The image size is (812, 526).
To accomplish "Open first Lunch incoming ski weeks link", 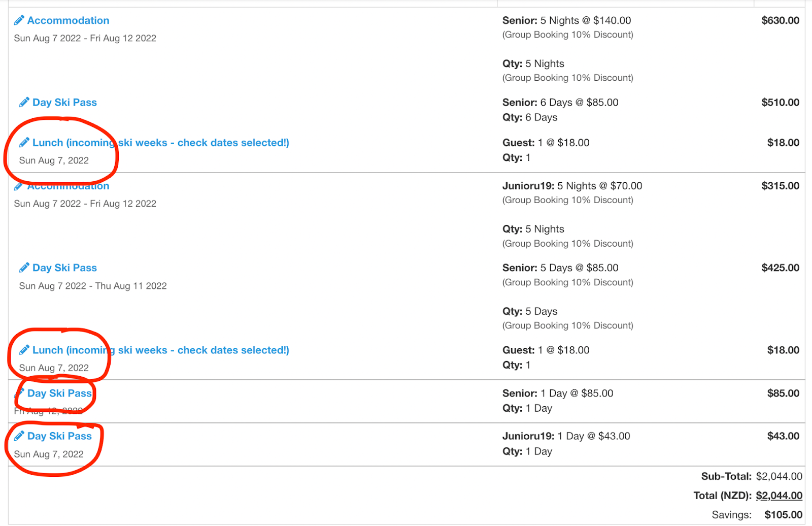I will point(160,143).
